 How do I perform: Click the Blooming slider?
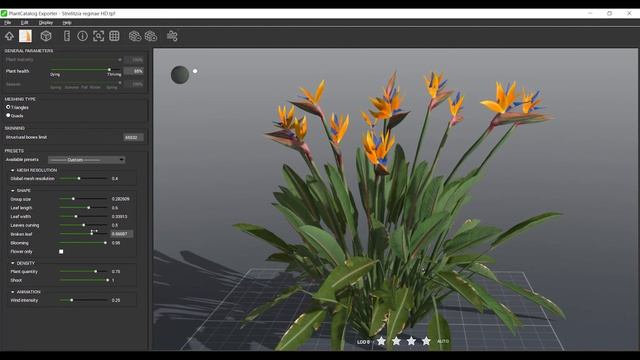pos(83,243)
